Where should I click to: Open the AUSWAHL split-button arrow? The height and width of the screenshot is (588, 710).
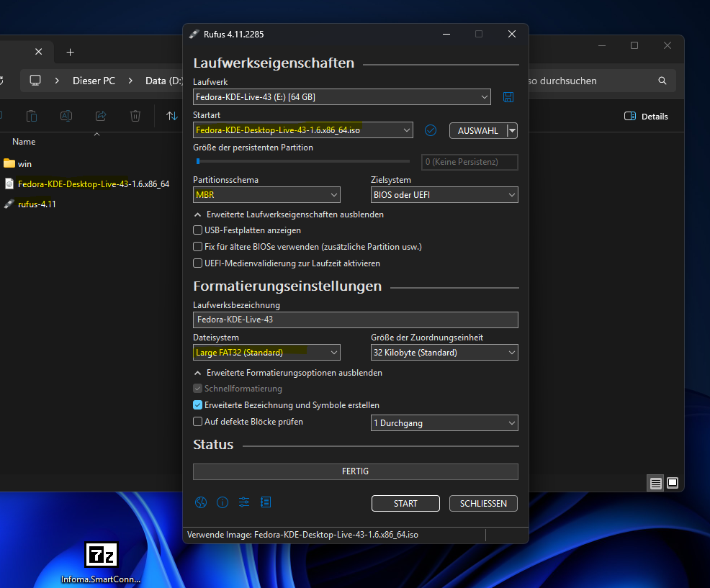pyautogui.click(x=512, y=131)
